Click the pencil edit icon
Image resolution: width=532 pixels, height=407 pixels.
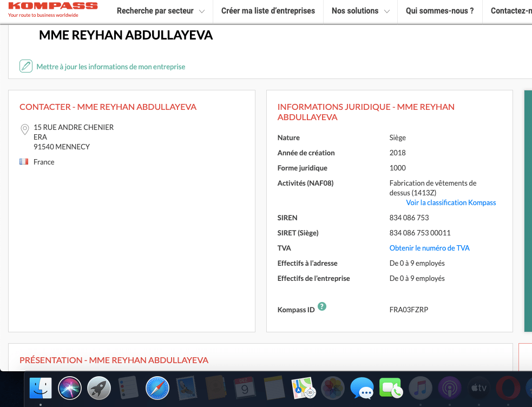pos(26,67)
